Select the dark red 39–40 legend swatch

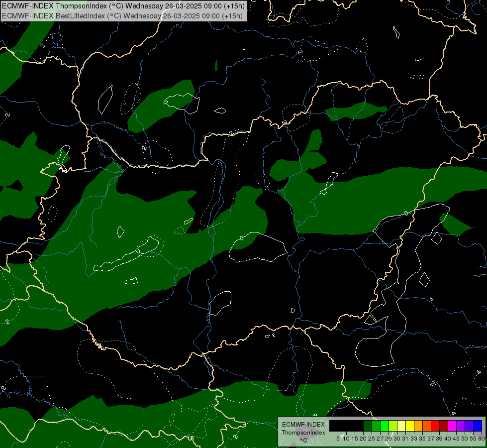[444, 426]
